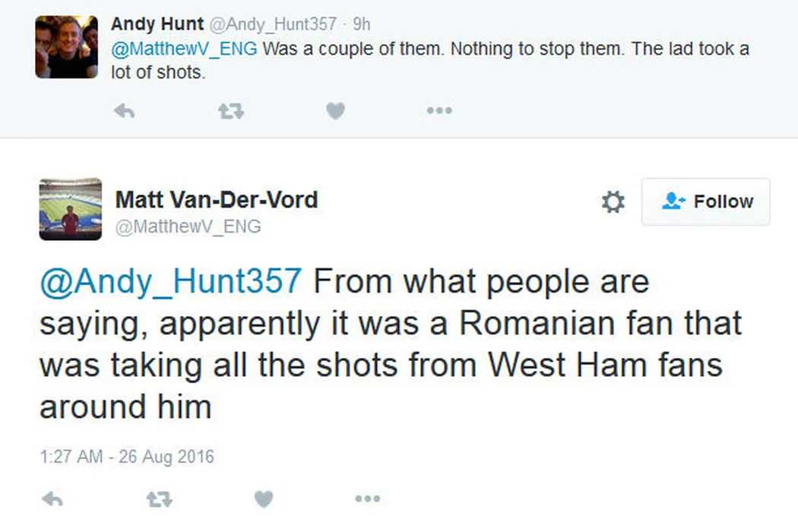Open the 1:27 AM - 26 Aug 2016 timestamp
The image size is (798, 532).
tap(127, 457)
